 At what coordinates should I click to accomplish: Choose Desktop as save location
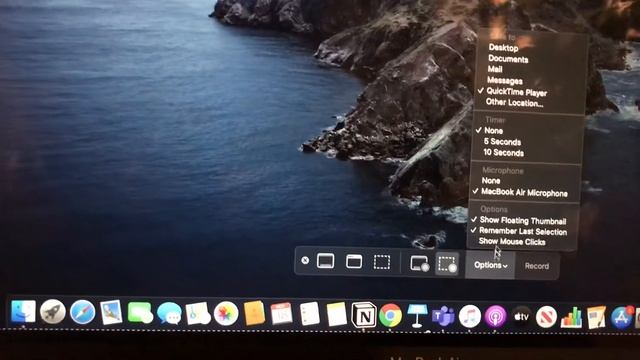pos(503,48)
